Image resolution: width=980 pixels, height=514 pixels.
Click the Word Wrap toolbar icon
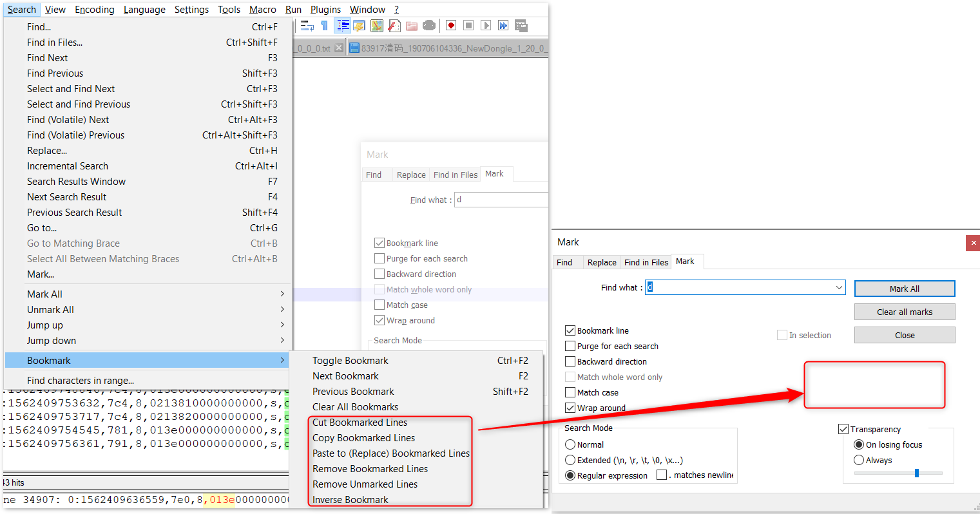coord(307,26)
